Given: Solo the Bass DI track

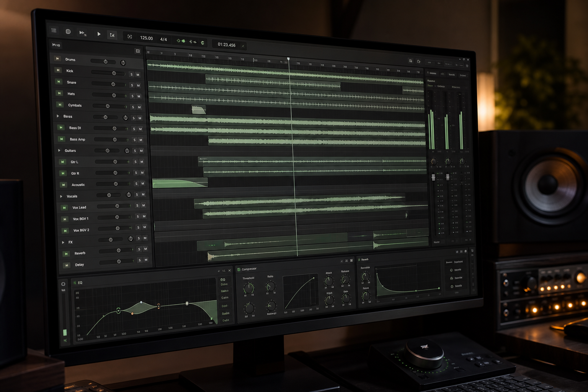Looking at the screenshot, I should tap(134, 129).
